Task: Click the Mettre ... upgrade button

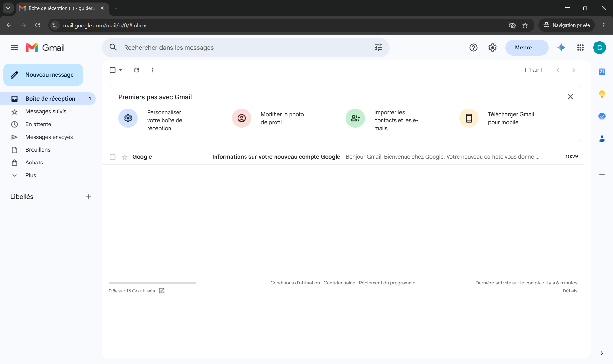Action: [x=527, y=48]
